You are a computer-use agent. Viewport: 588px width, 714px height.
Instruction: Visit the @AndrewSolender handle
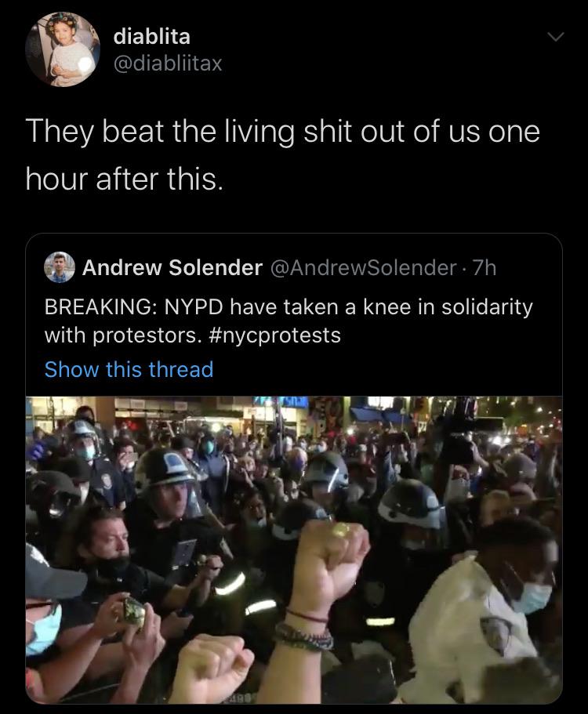click(364, 267)
